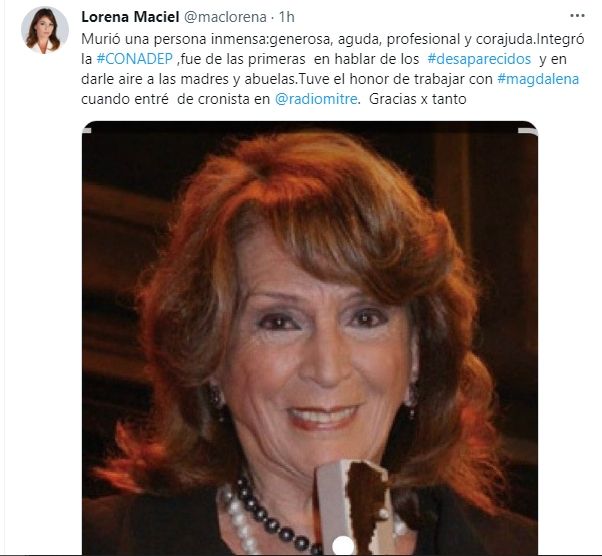This screenshot has height=556, width=602.
Task: Open the tweet's three-dot more options menu
Action: pos(577,16)
